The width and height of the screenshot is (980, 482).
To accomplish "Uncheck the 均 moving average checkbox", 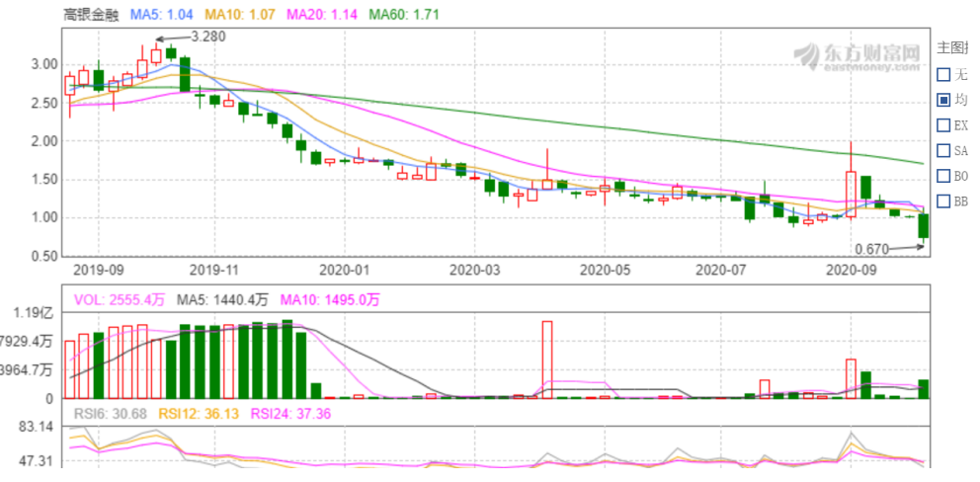I will (943, 100).
